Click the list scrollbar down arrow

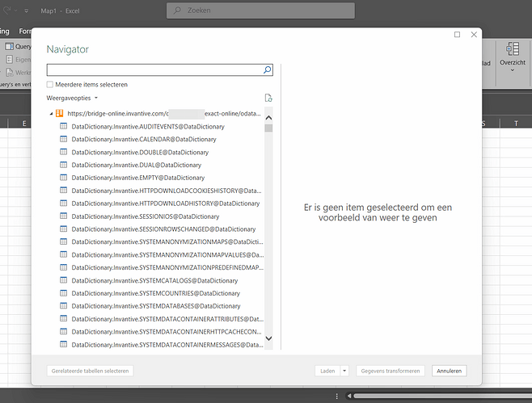pos(268,338)
